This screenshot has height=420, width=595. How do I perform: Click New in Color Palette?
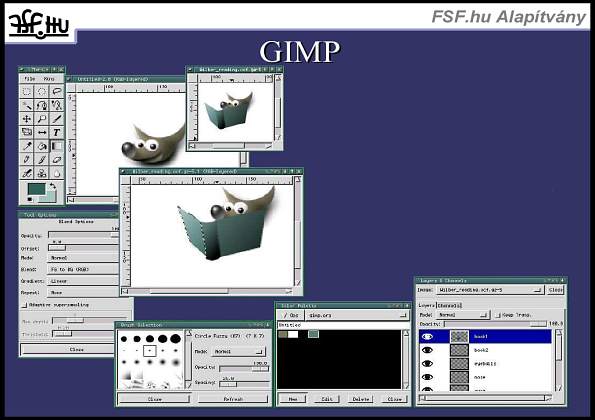pyautogui.click(x=293, y=399)
